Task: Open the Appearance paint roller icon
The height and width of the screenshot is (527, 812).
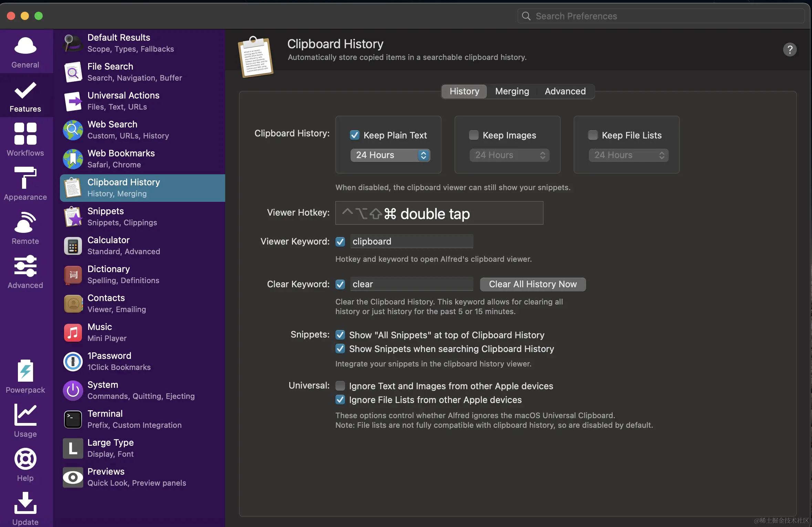Action: [25, 178]
